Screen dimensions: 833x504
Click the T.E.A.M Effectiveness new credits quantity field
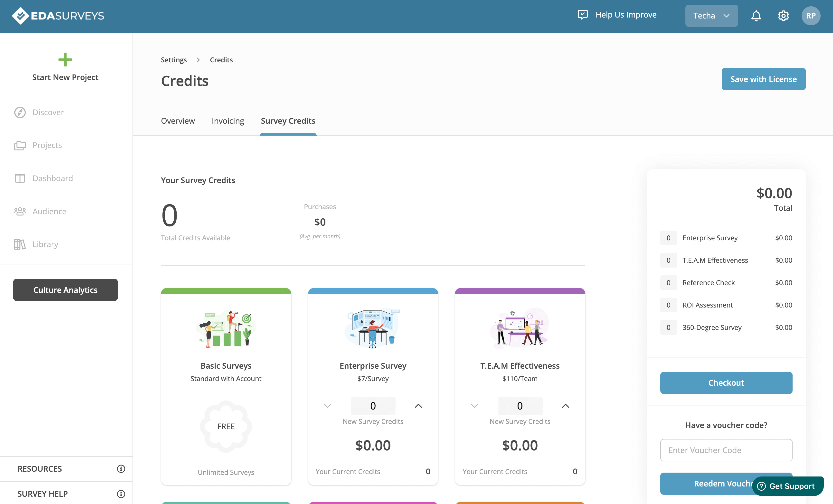coord(520,406)
